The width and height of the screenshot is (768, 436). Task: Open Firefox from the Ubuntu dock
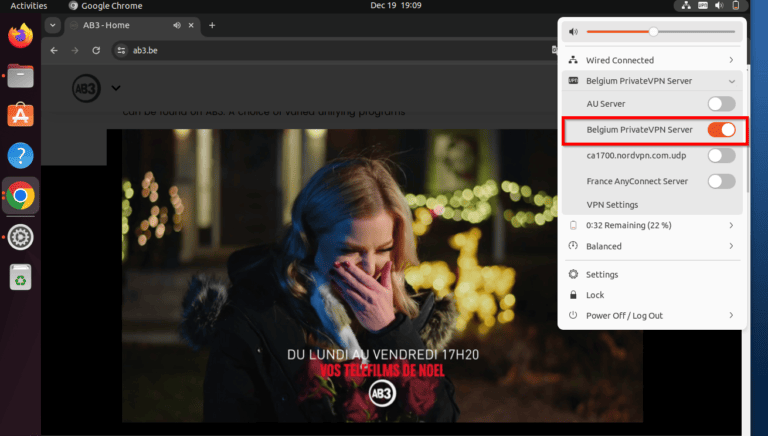(20, 37)
